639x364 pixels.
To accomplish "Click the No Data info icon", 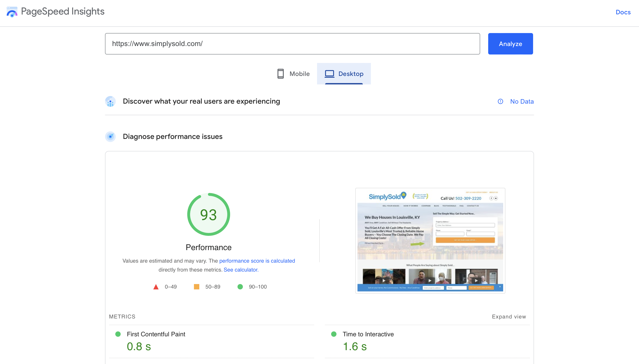I will tap(500, 102).
